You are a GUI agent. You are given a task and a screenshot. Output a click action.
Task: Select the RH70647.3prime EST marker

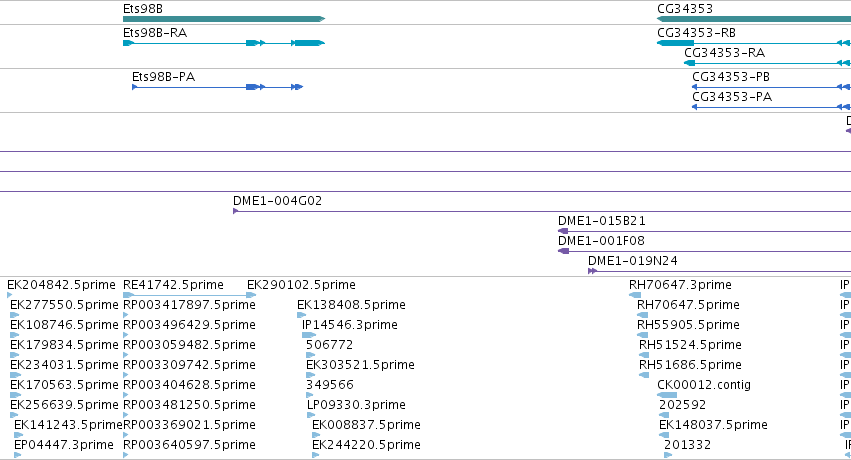point(635,295)
